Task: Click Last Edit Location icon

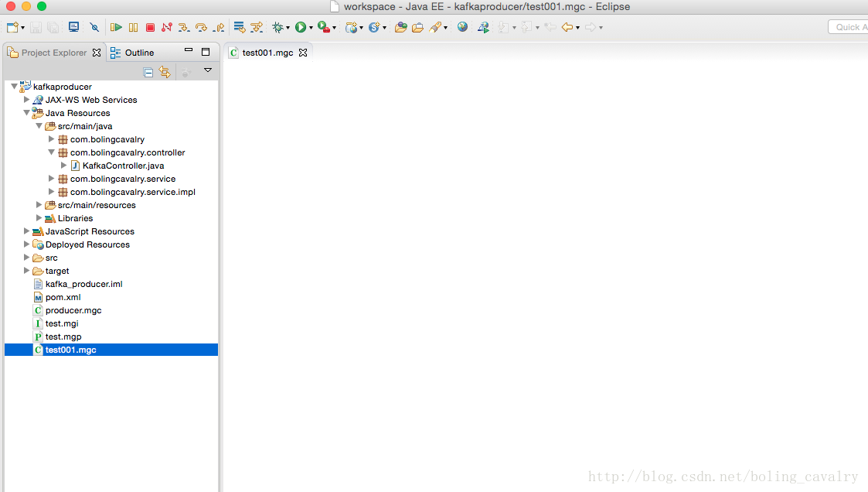Action: [x=550, y=27]
